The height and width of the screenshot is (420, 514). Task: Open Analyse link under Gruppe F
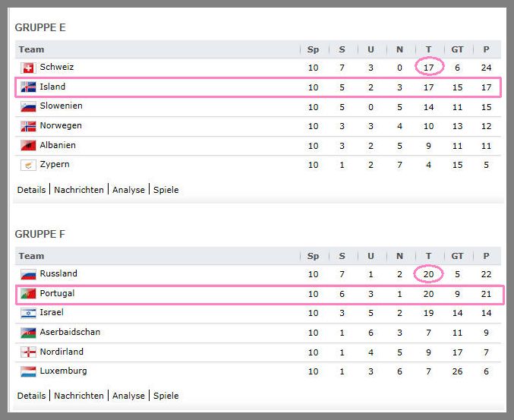click(x=128, y=396)
